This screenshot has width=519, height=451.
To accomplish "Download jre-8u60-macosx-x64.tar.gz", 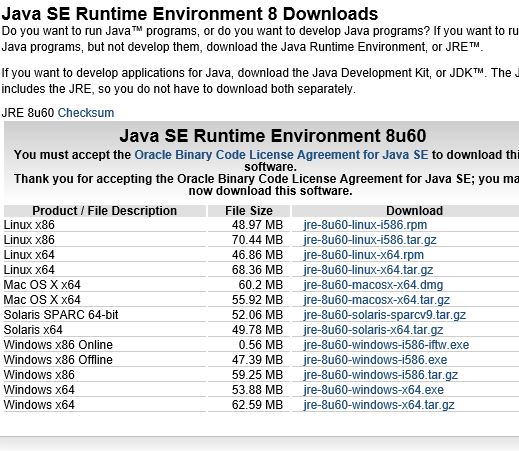I will tap(376, 300).
